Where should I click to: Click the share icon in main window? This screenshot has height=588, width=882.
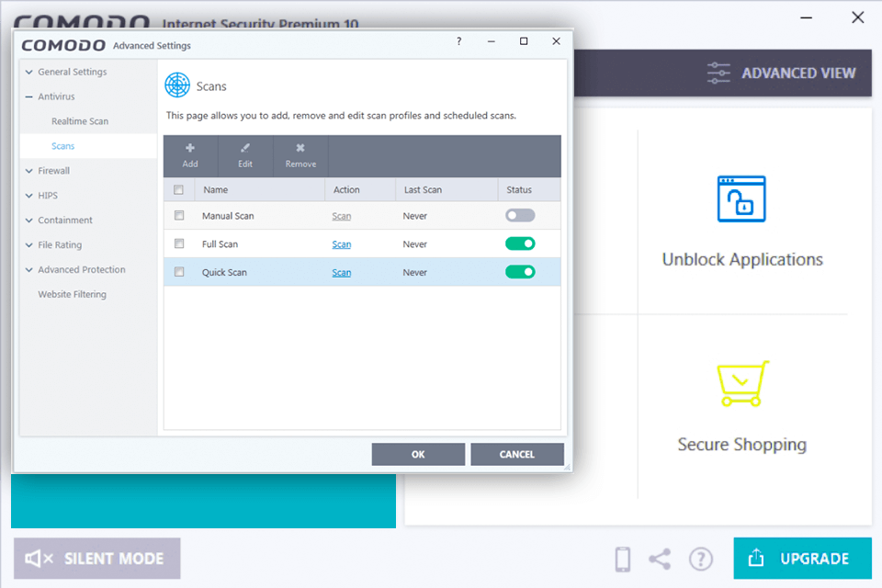click(660, 559)
